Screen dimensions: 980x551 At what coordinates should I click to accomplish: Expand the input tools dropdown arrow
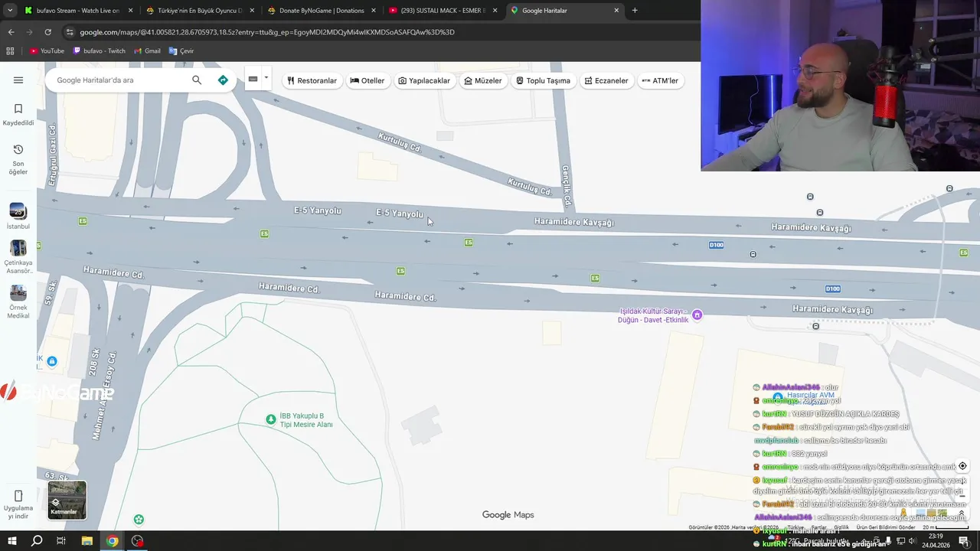(x=266, y=78)
